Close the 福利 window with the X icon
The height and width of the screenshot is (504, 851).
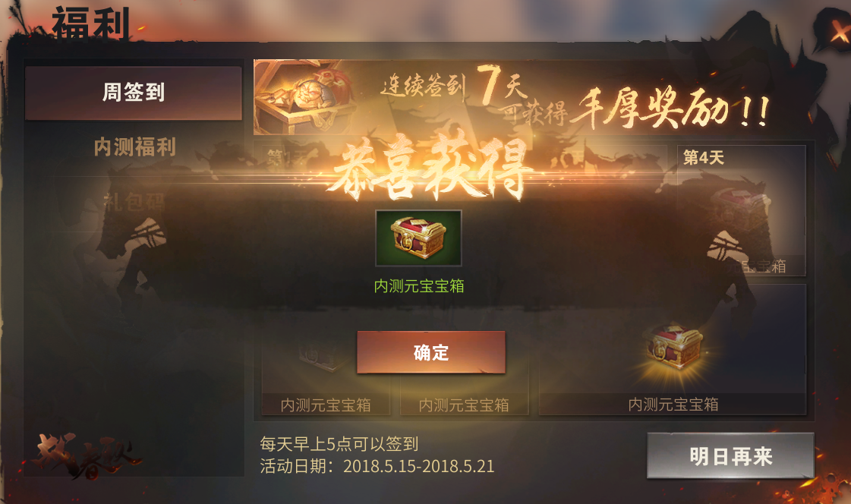[839, 31]
